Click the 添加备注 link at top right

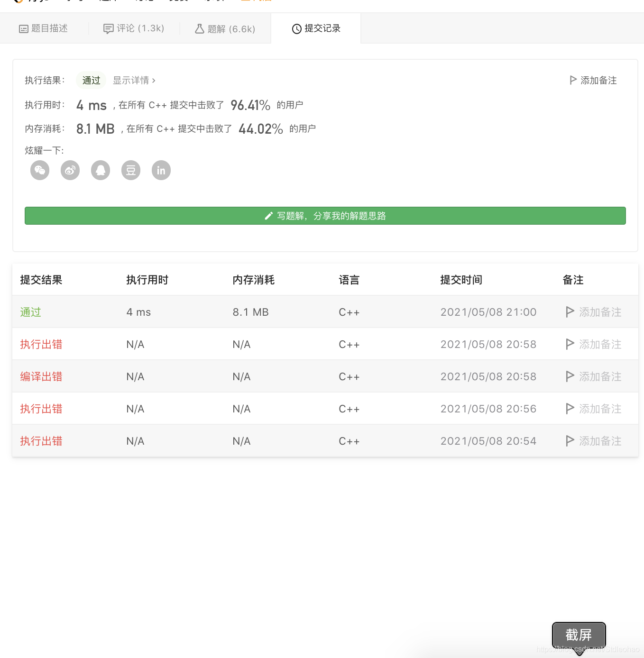point(598,80)
